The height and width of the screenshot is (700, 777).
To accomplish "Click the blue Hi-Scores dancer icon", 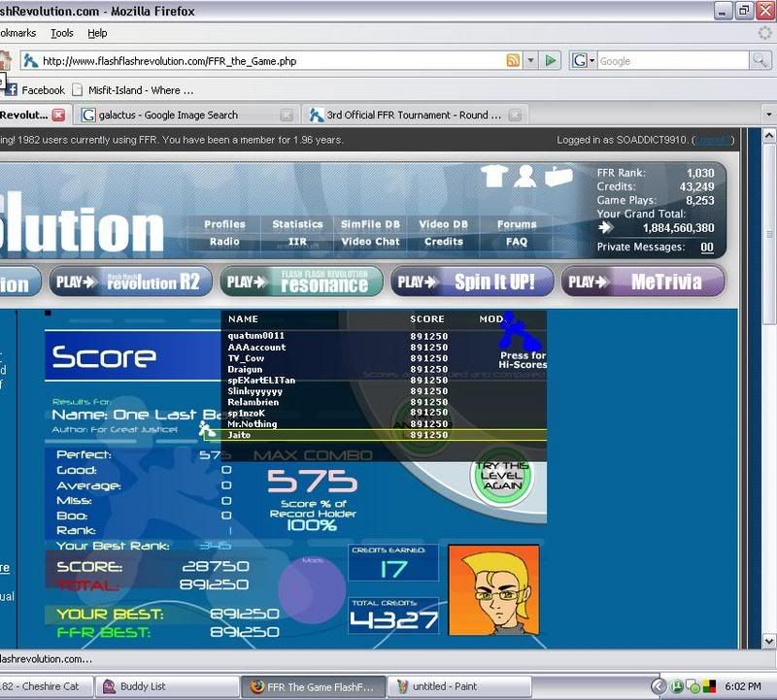I will pos(520,331).
